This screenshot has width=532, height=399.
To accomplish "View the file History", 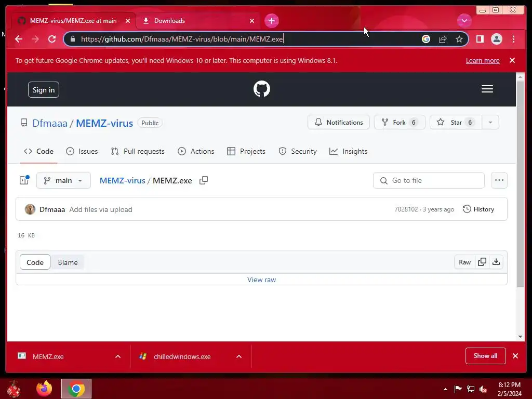I will click(x=478, y=209).
